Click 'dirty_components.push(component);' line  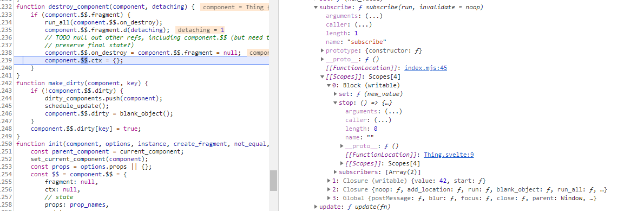[103, 98]
